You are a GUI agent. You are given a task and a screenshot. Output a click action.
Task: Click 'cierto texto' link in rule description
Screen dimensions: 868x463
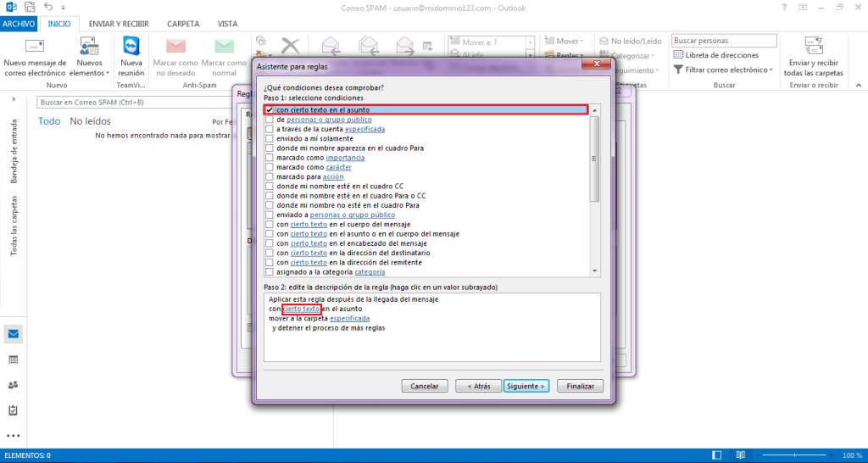tap(301, 309)
